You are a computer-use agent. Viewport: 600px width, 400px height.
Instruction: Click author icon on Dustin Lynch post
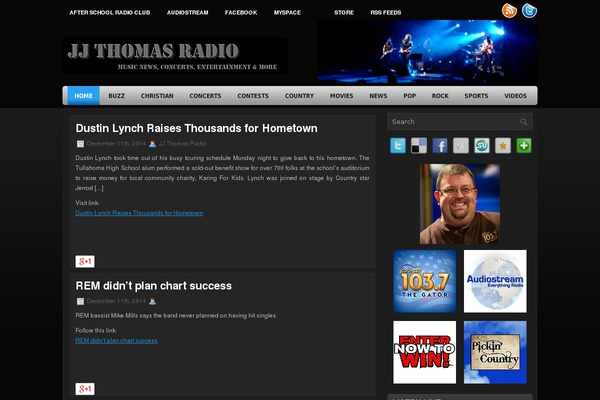tap(152, 144)
